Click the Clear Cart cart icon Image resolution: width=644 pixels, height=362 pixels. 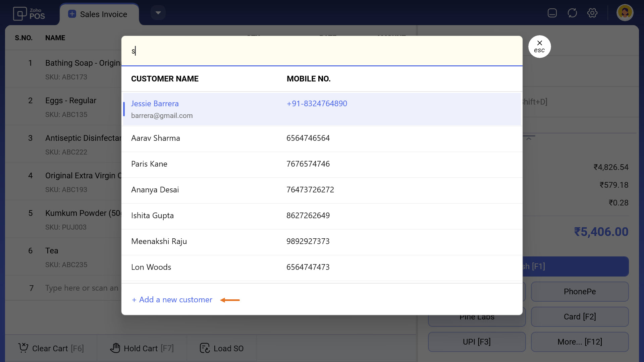[23, 348]
